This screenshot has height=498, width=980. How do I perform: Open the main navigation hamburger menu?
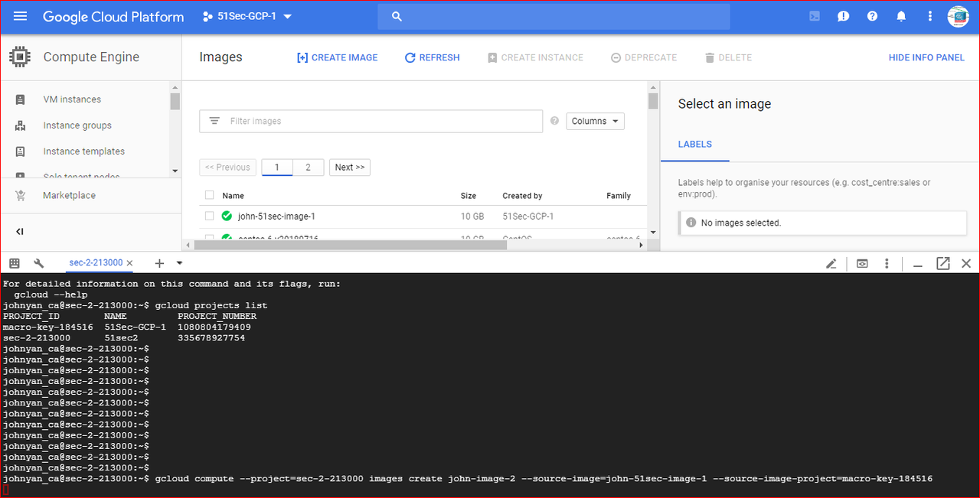pyautogui.click(x=21, y=16)
